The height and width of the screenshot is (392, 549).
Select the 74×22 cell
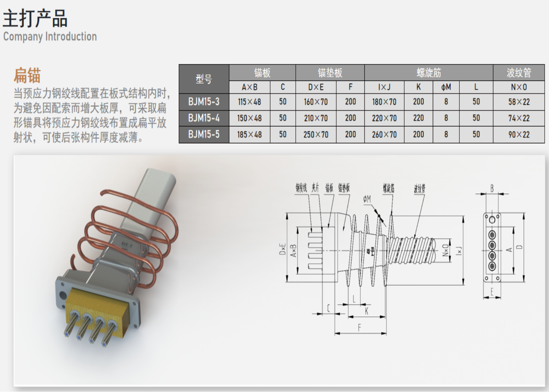tap(519, 118)
